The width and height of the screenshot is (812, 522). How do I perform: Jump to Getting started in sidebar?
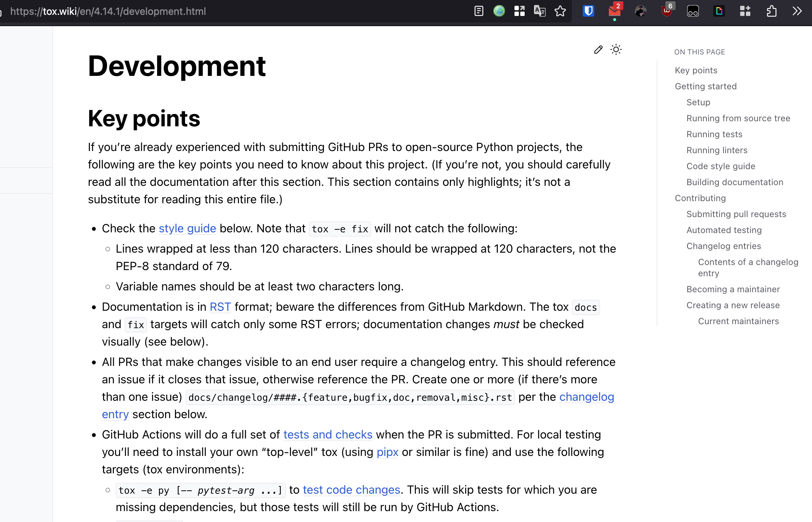pos(705,86)
